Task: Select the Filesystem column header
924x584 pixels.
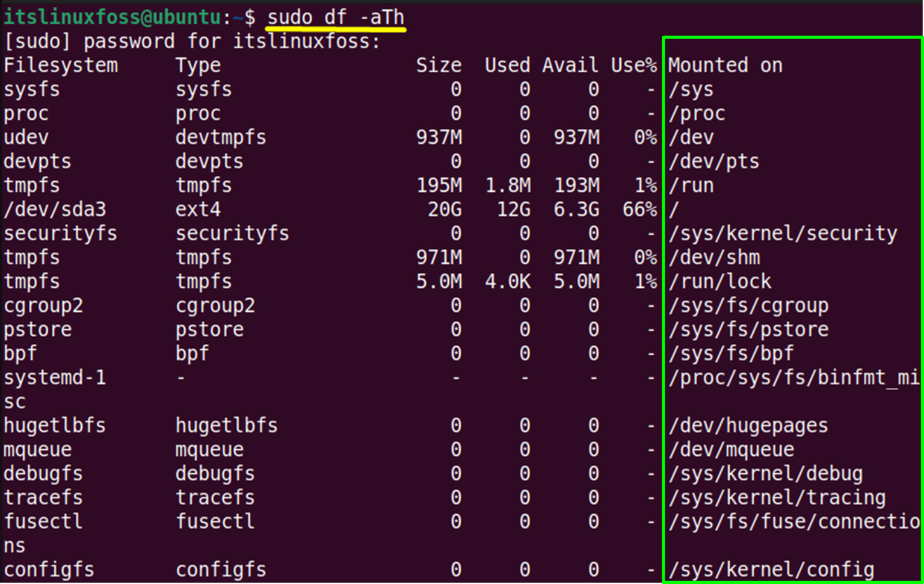Action: (x=60, y=65)
